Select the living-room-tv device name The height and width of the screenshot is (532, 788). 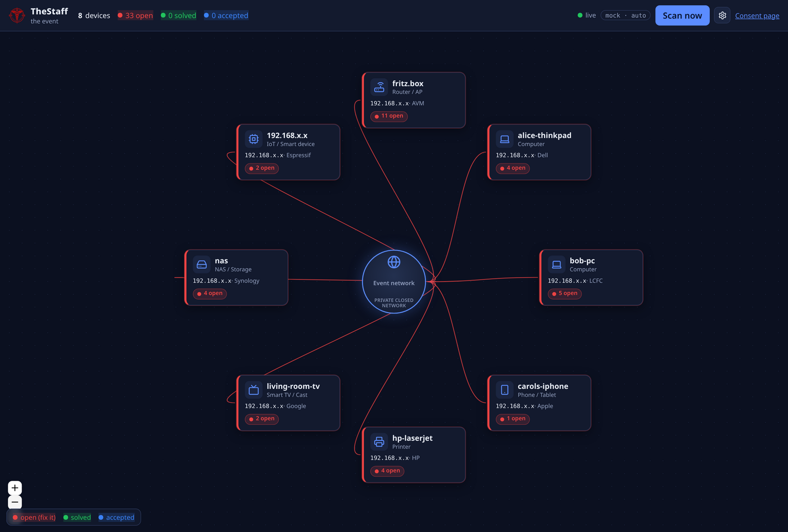click(293, 386)
